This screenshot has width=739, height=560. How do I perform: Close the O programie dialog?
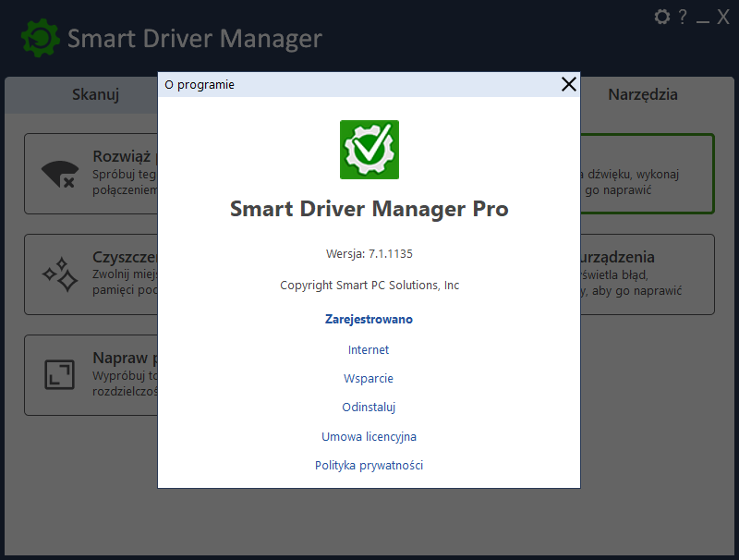[569, 84]
